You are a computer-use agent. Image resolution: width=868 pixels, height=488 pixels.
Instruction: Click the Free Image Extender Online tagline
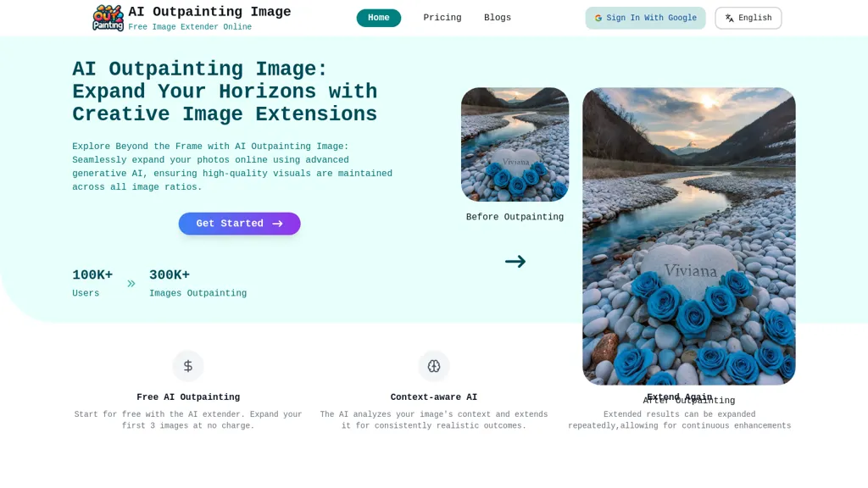tap(190, 26)
